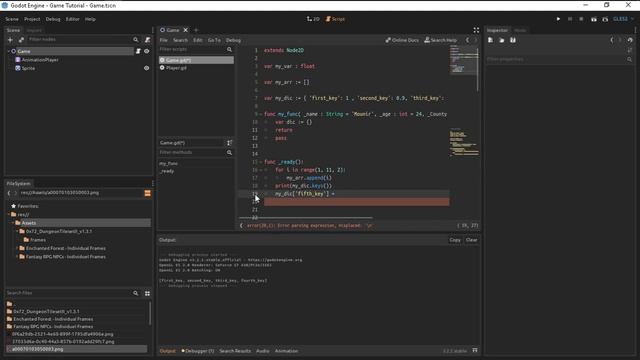Create new resource icon in Inspector

pos(490,40)
